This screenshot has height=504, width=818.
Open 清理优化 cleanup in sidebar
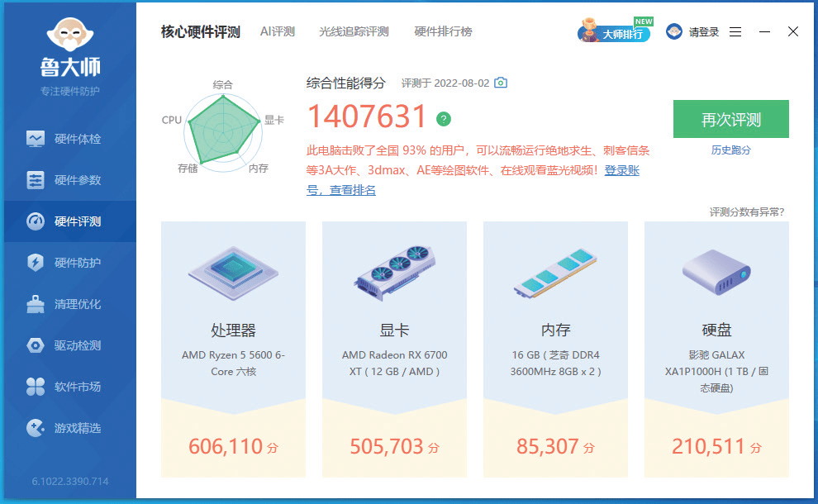66,304
